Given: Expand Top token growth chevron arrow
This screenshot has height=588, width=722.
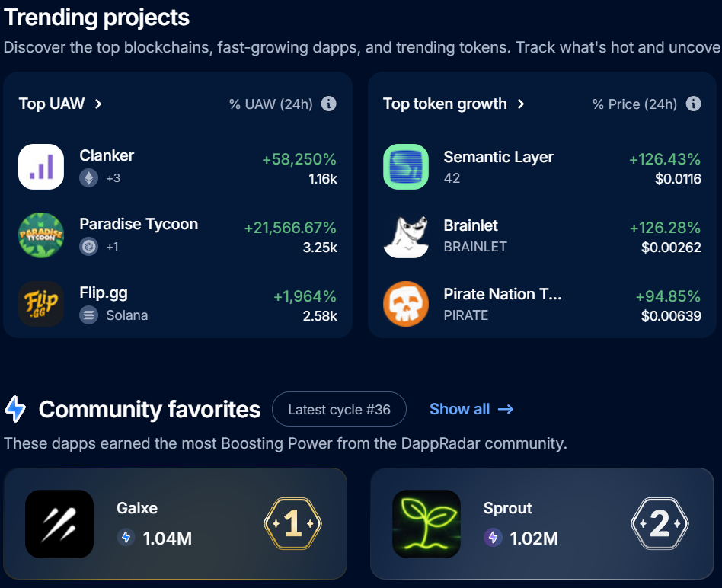Looking at the screenshot, I should tap(521, 104).
